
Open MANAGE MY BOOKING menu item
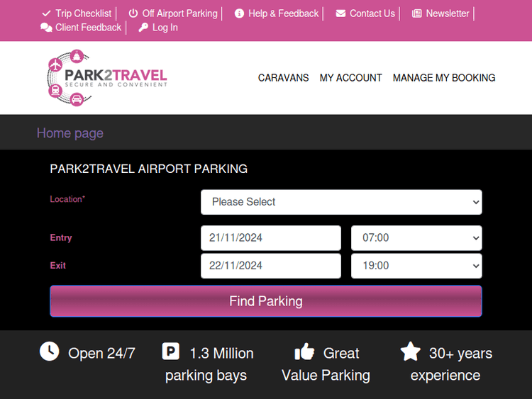point(444,78)
